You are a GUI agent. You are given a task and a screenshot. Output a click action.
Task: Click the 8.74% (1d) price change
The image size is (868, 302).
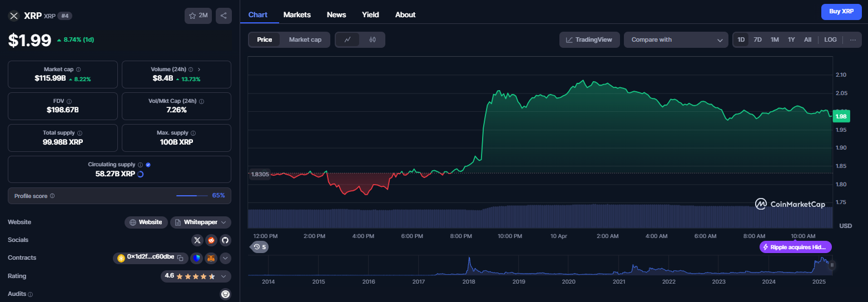pos(75,40)
